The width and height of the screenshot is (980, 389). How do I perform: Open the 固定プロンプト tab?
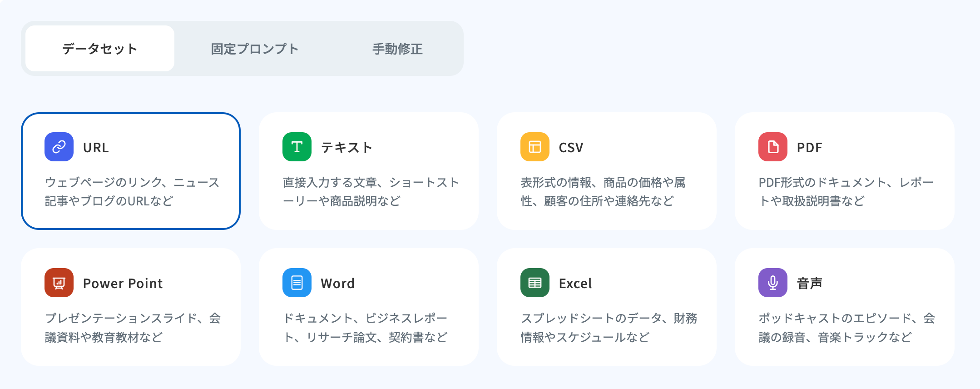click(255, 49)
